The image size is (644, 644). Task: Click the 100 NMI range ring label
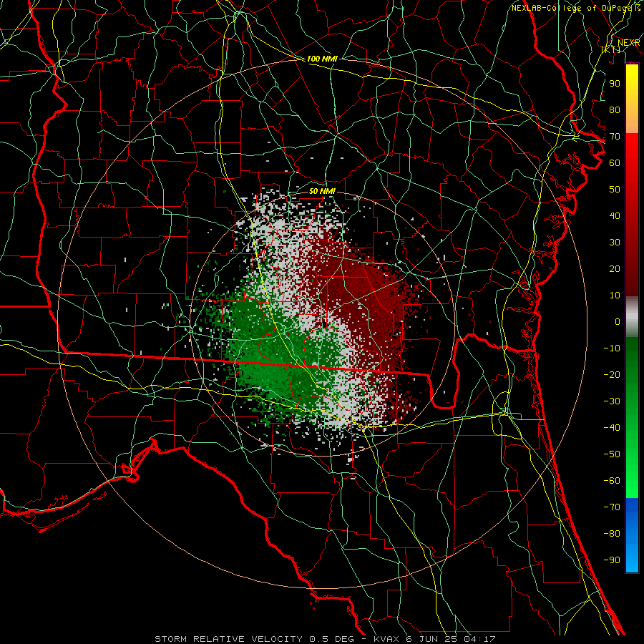click(x=322, y=59)
